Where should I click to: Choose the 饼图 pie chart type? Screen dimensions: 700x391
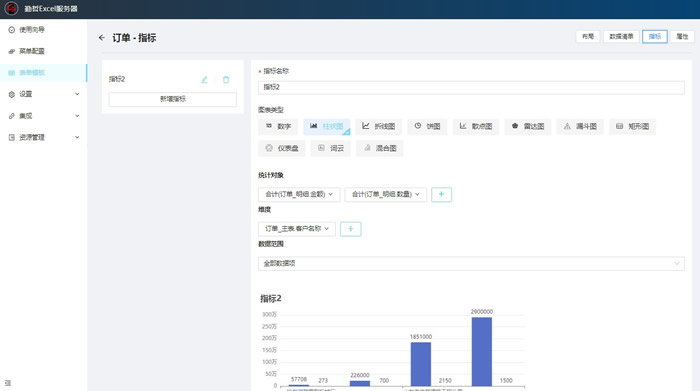coord(427,126)
